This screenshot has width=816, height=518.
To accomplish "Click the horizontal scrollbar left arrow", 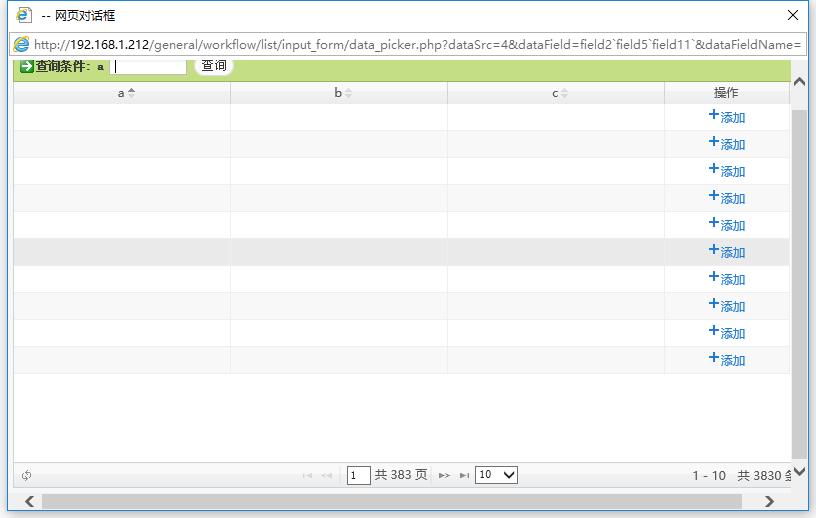I will click(28, 501).
